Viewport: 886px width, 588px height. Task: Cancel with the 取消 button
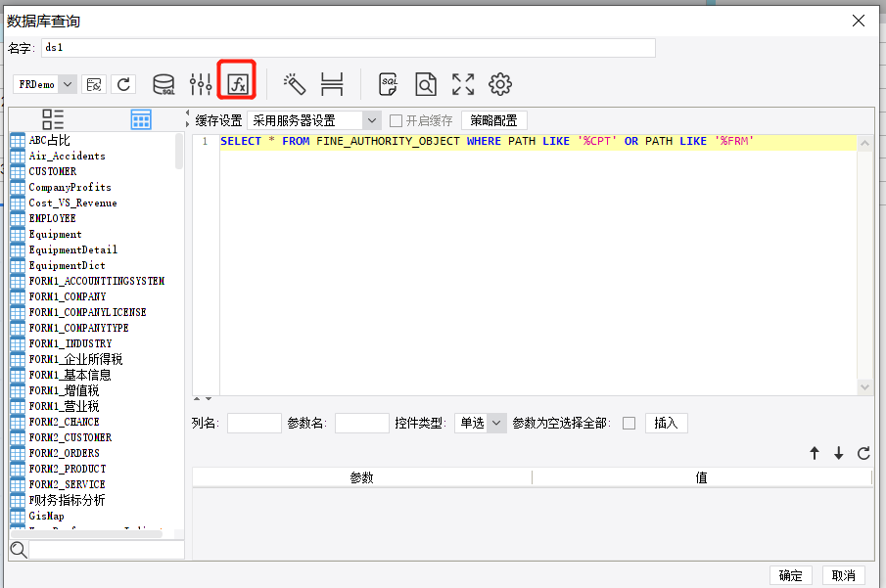[x=844, y=575]
